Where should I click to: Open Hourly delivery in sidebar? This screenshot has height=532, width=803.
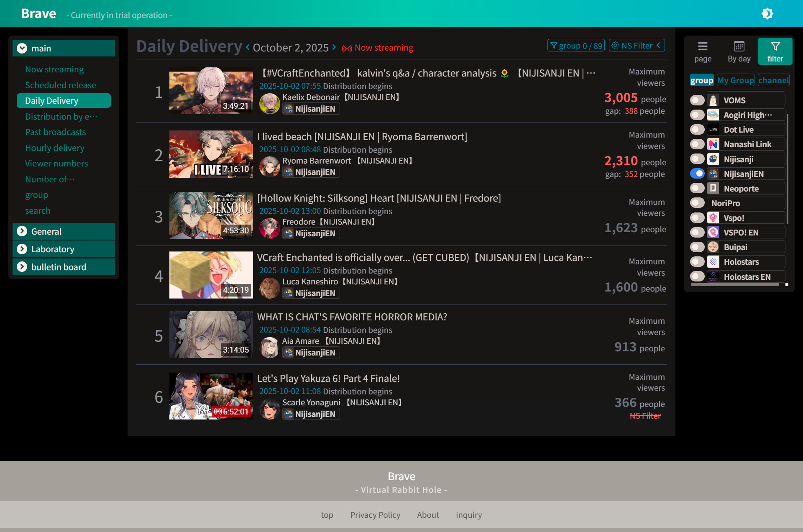pyautogui.click(x=54, y=148)
